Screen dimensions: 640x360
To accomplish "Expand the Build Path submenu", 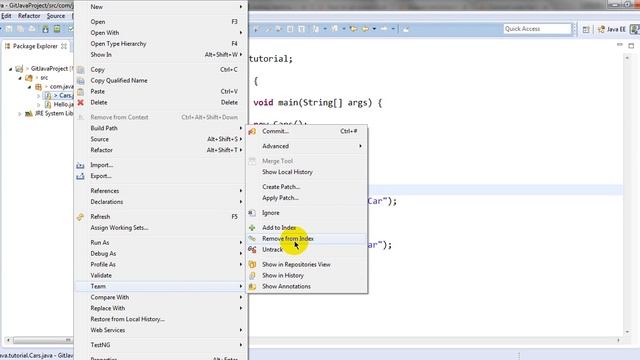I will click(161, 128).
